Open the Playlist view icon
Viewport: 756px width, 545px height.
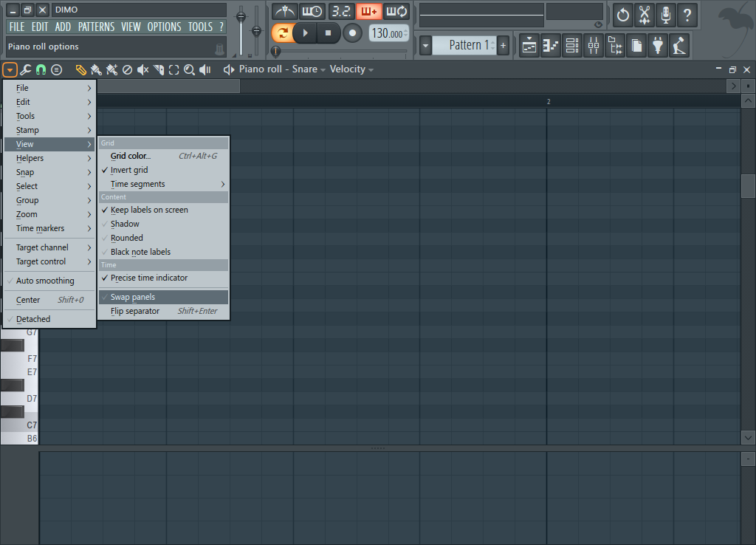[529, 46]
